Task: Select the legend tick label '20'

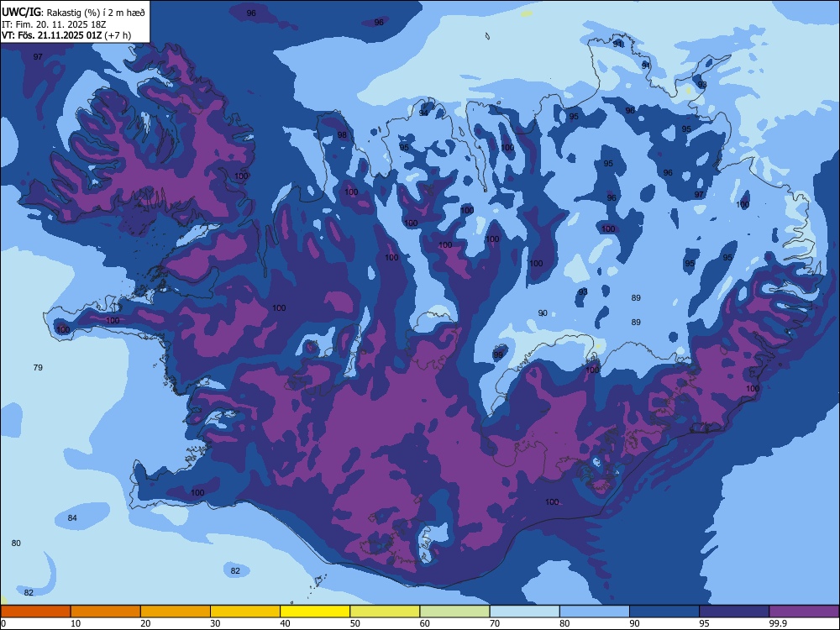Action: coord(145,623)
